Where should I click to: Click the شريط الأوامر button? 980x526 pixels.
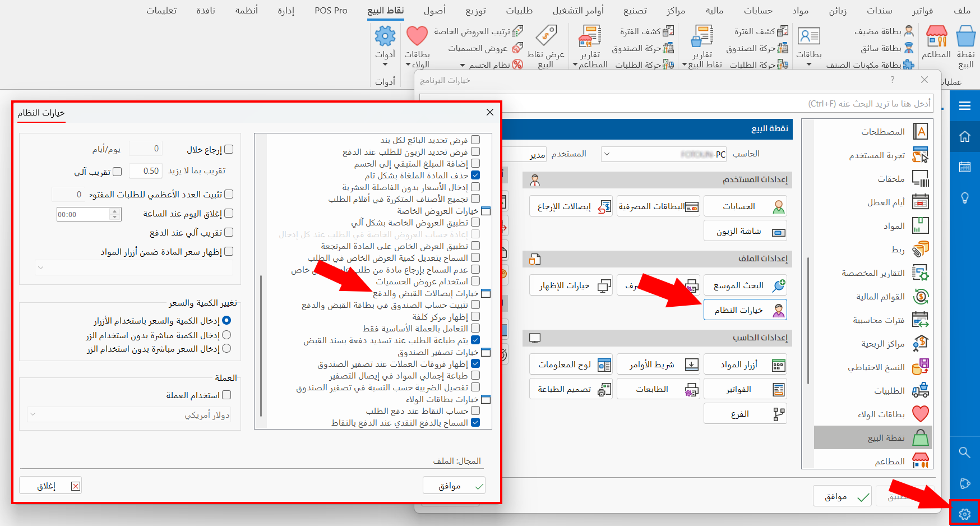point(658,364)
